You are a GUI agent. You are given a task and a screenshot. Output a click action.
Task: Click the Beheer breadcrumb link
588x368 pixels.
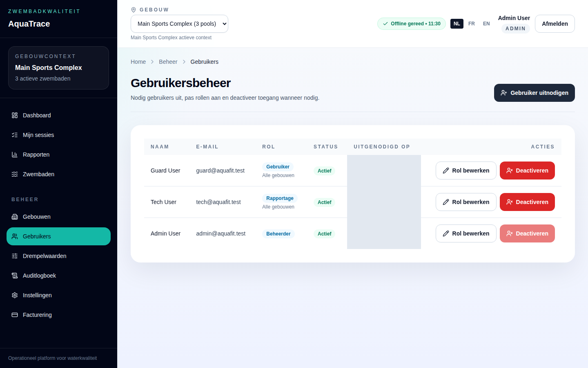point(168,62)
